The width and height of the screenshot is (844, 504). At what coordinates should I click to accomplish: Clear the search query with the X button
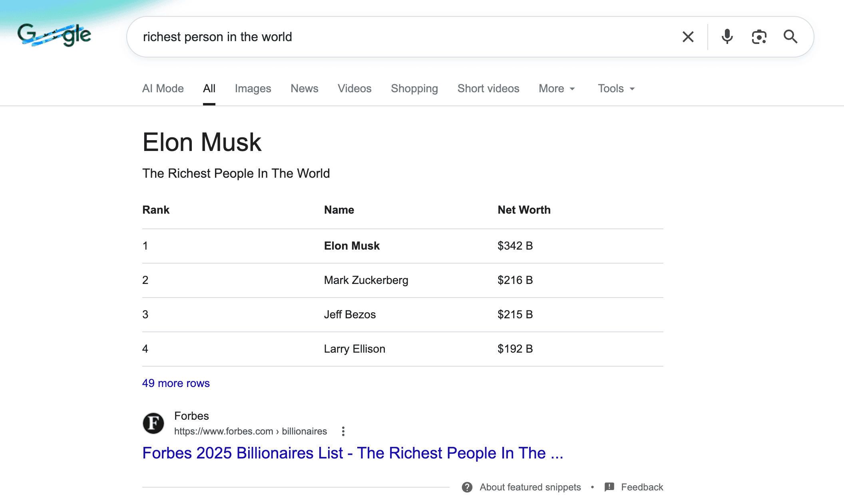click(x=688, y=36)
